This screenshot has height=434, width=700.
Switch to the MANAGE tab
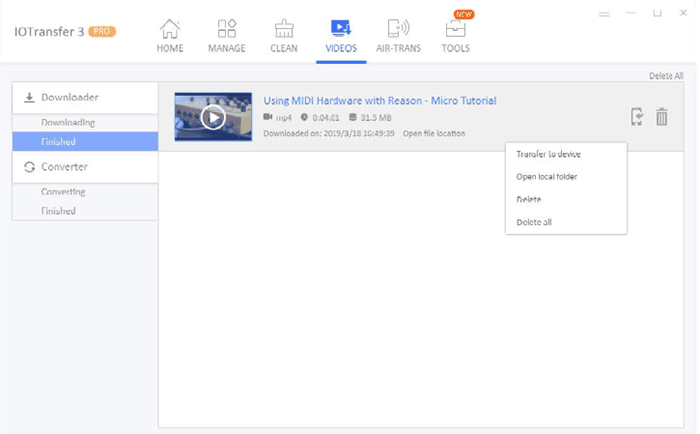point(227,36)
